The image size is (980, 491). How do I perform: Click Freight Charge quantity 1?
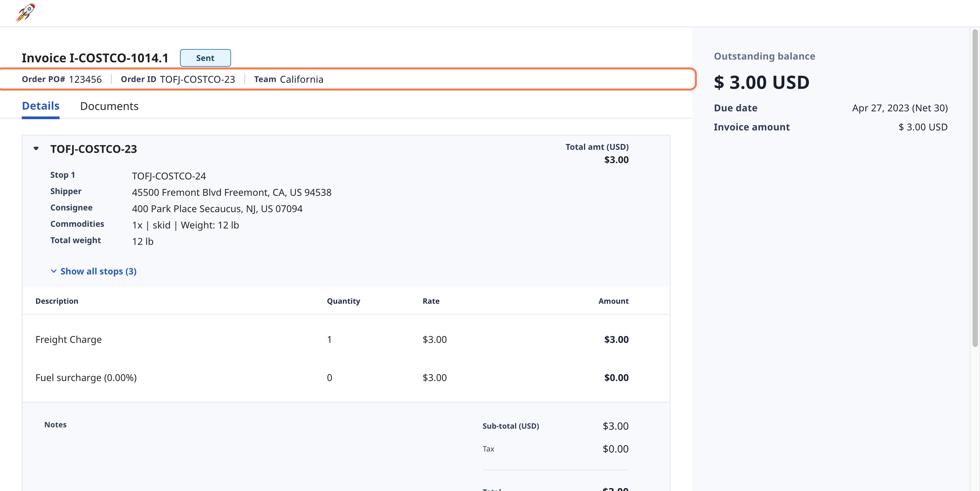click(329, 339)
